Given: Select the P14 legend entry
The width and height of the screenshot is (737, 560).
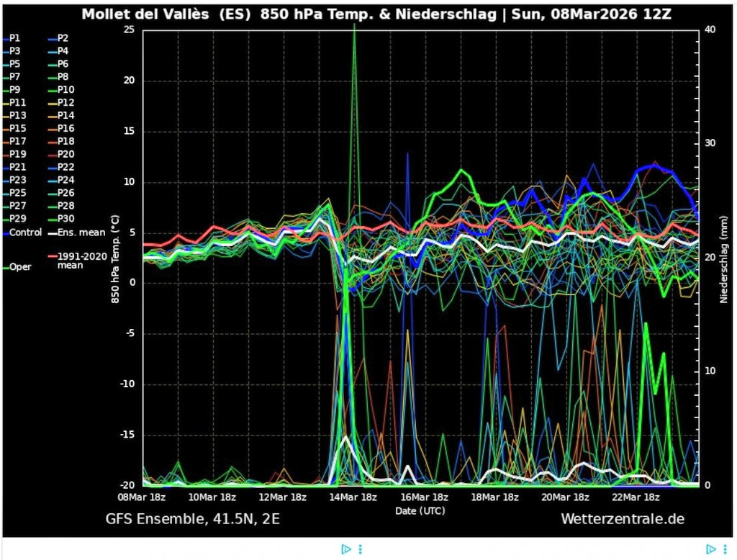Looking at the screenshot, I should point(61,116).
